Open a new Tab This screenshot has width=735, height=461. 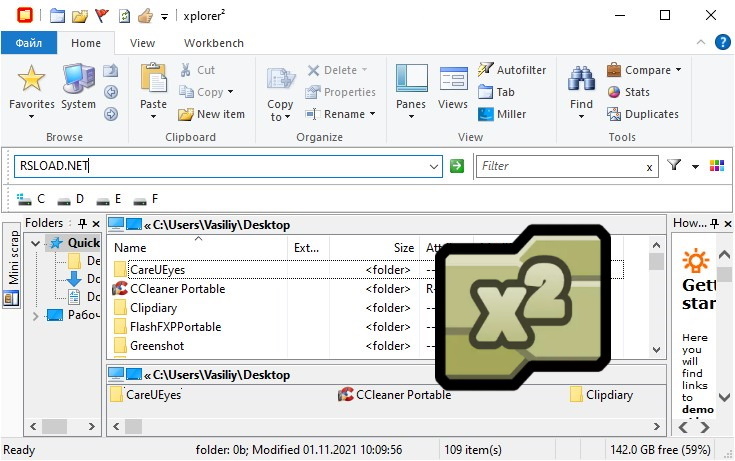496,92
